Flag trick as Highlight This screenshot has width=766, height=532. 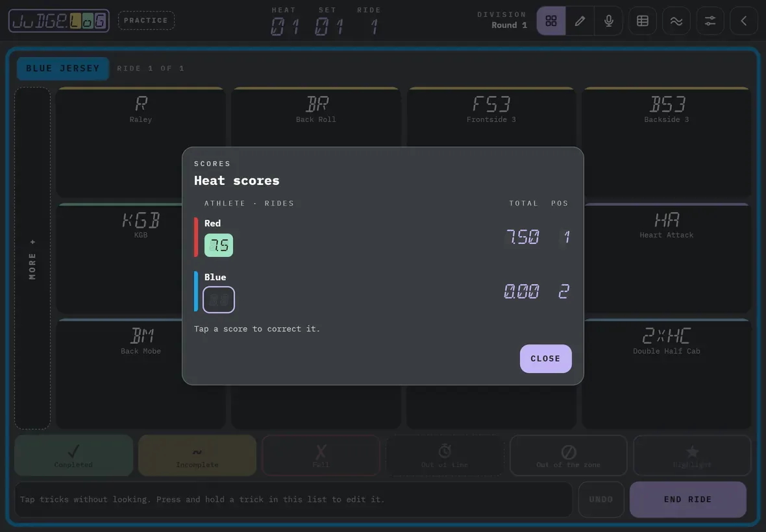(692, 455)
